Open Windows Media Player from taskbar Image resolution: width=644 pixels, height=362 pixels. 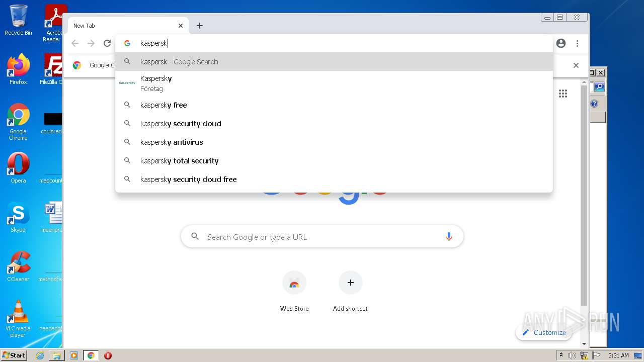[x=74, y=355]
